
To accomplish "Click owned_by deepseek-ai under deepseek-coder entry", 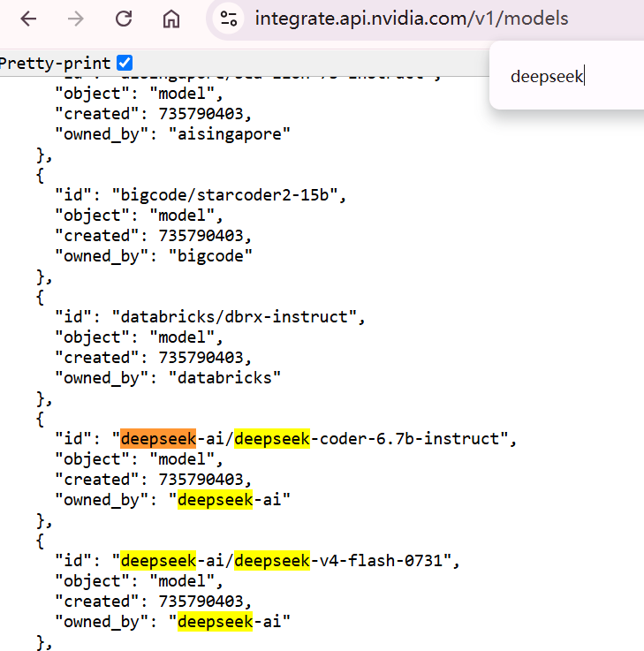I will 229,500.
